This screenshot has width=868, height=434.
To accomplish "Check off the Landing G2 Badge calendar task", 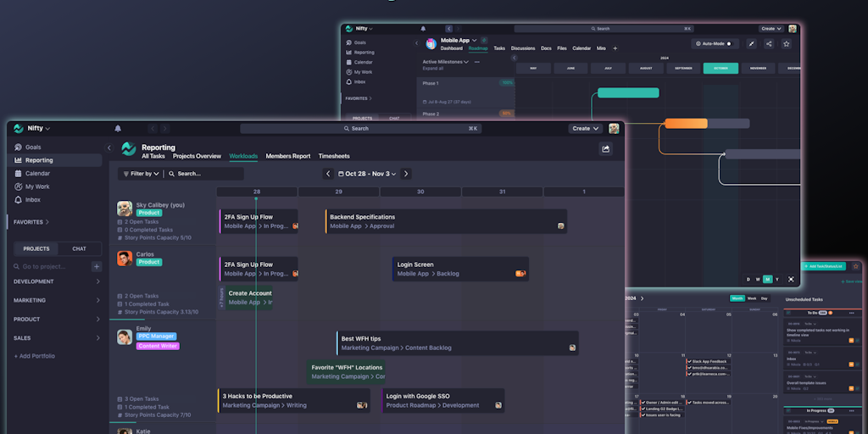I will 643,409.
